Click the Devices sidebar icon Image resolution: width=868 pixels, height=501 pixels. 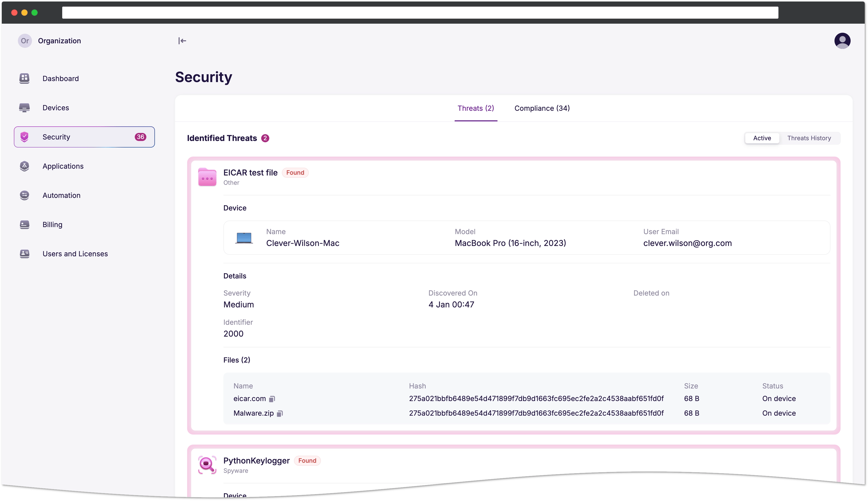[x=24, y=108]
